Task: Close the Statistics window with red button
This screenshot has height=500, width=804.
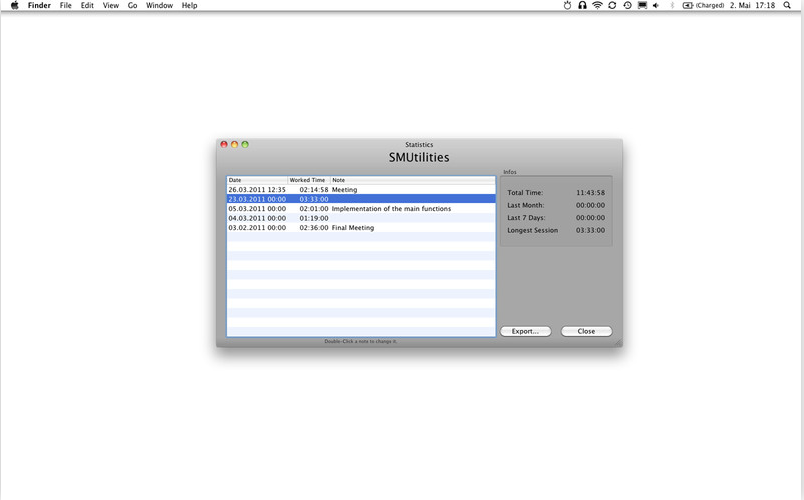Action: 224,145
